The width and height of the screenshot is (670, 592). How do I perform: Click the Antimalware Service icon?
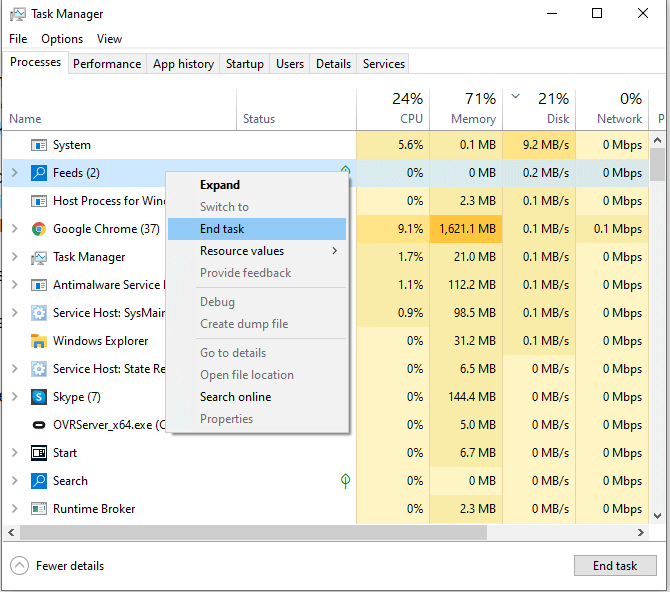tap(39, 285)
